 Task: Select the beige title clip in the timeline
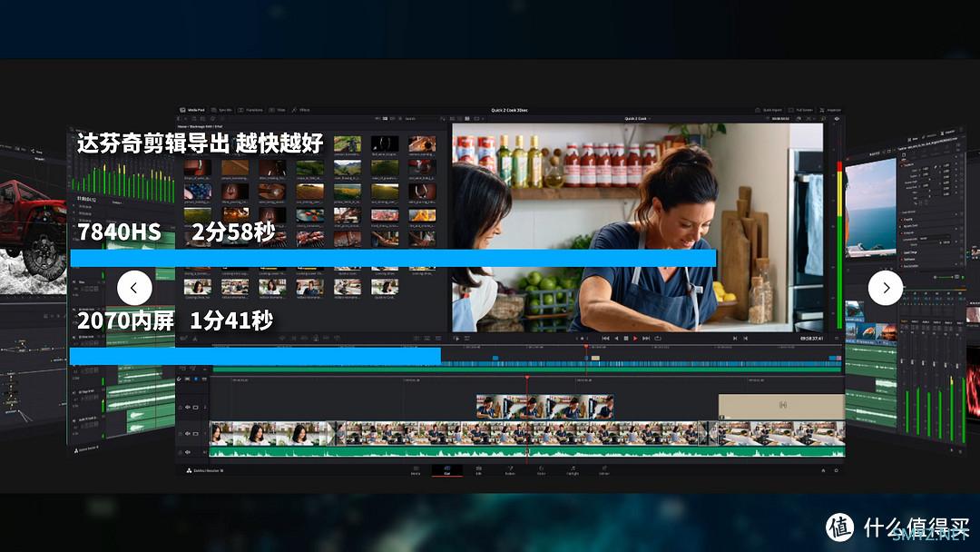(x=781, y=407)
